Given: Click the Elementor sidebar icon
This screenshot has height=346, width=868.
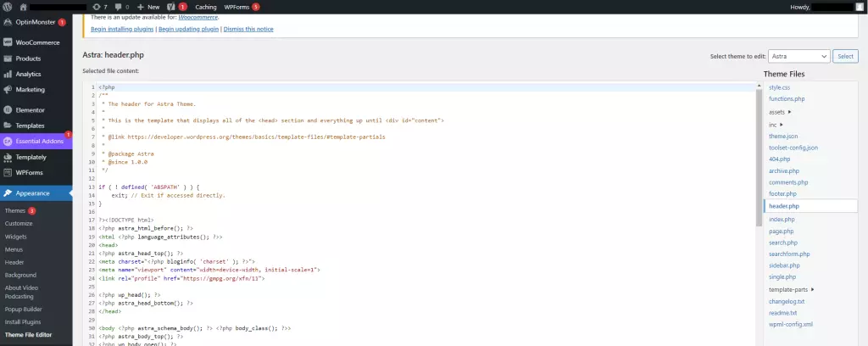Looking at the screenshot, I should click(8, 110).
